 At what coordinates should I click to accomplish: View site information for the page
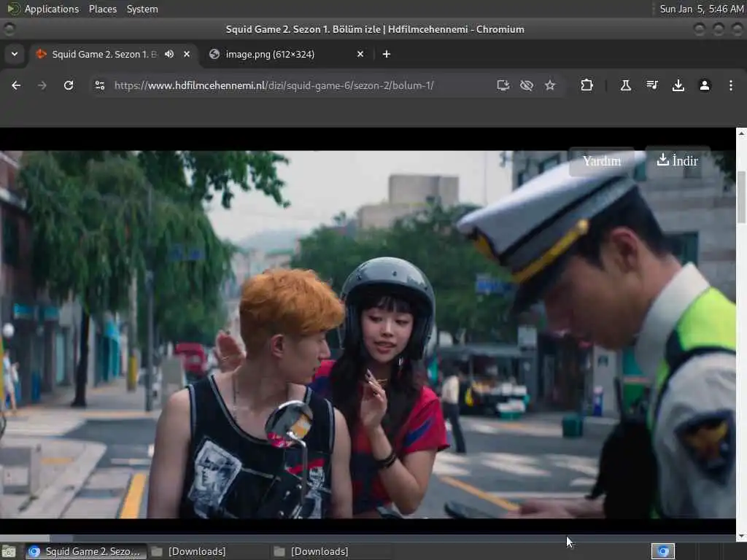tap(100, 85)
